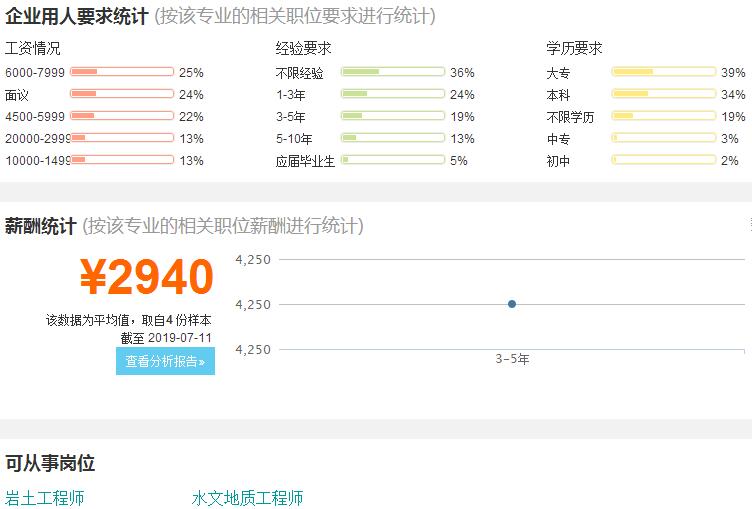Click the 可从事岗位 section heading
The image size is (752, 509).
coord(50,463)
